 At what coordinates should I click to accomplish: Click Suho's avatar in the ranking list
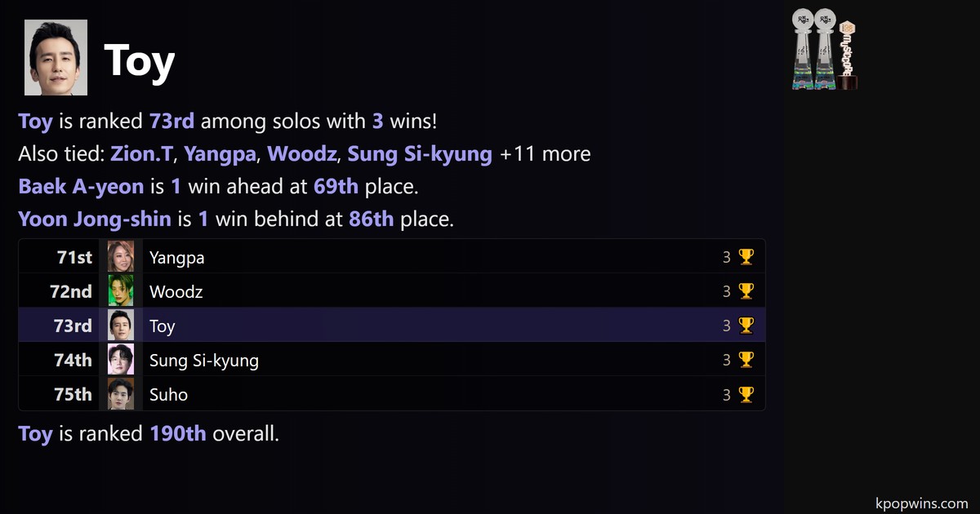pyautogui.click(x=121, y=395)
